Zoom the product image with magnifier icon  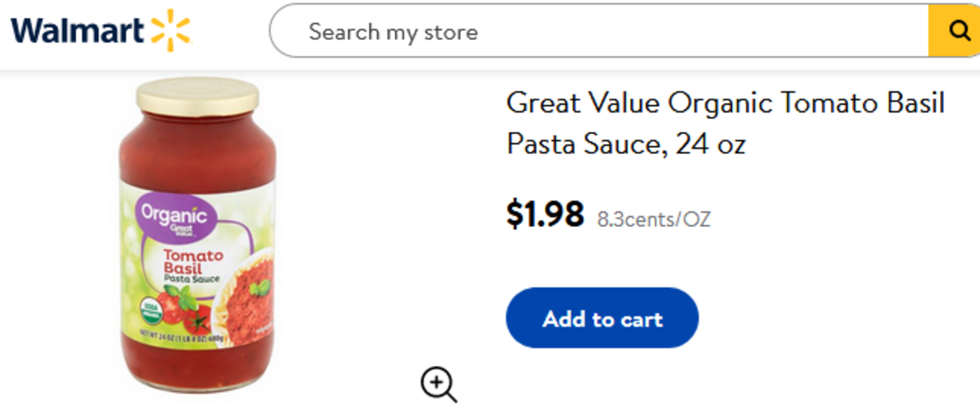[x=439, y=384]
